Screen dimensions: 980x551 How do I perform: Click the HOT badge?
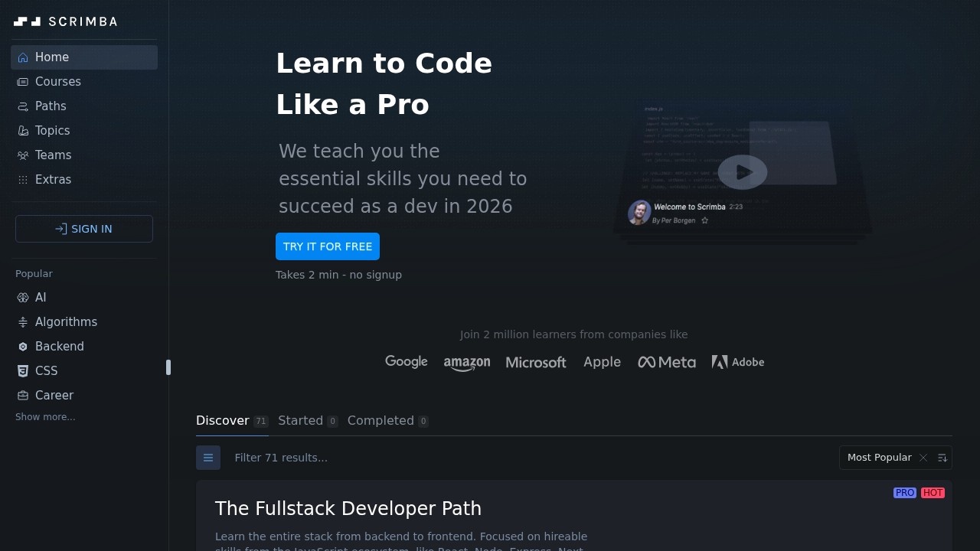click(x=933, y=493)
